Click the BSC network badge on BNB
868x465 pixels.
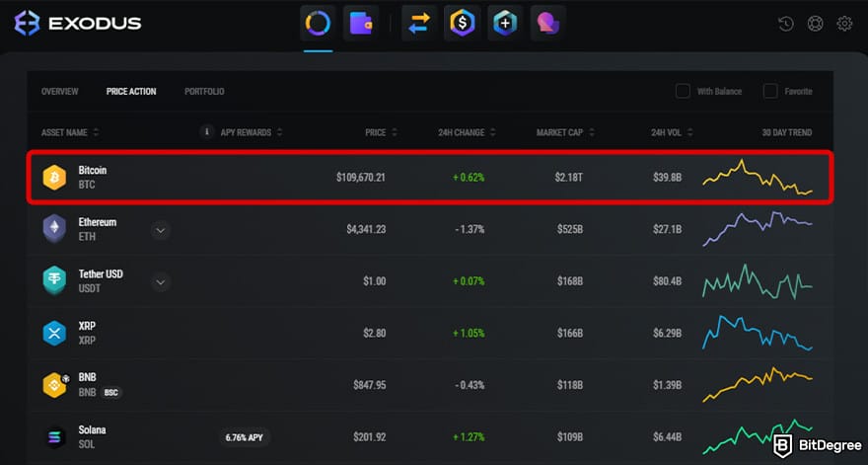111,392
